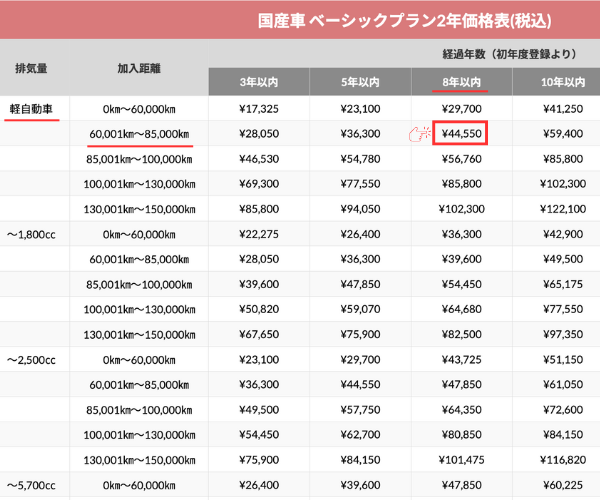Screen dimensions: 600x500
Task: Select the 10年以内 column header
Action: [556, 82]
